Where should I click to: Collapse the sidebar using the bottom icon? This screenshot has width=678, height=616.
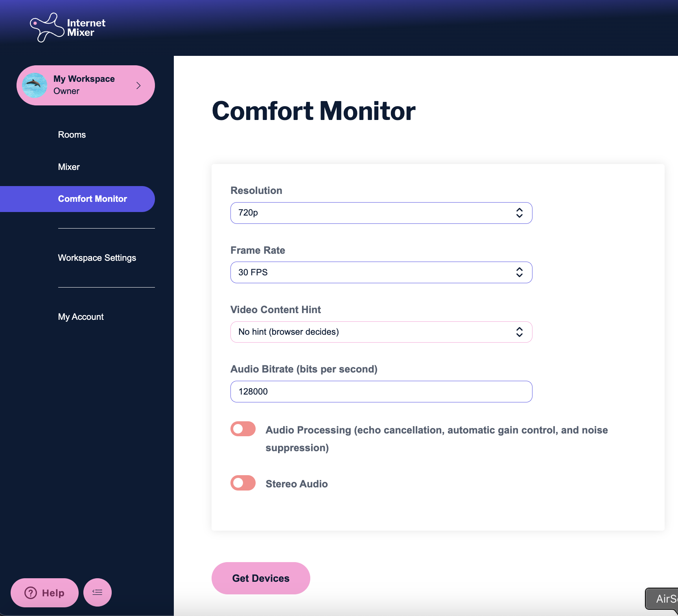97,592
